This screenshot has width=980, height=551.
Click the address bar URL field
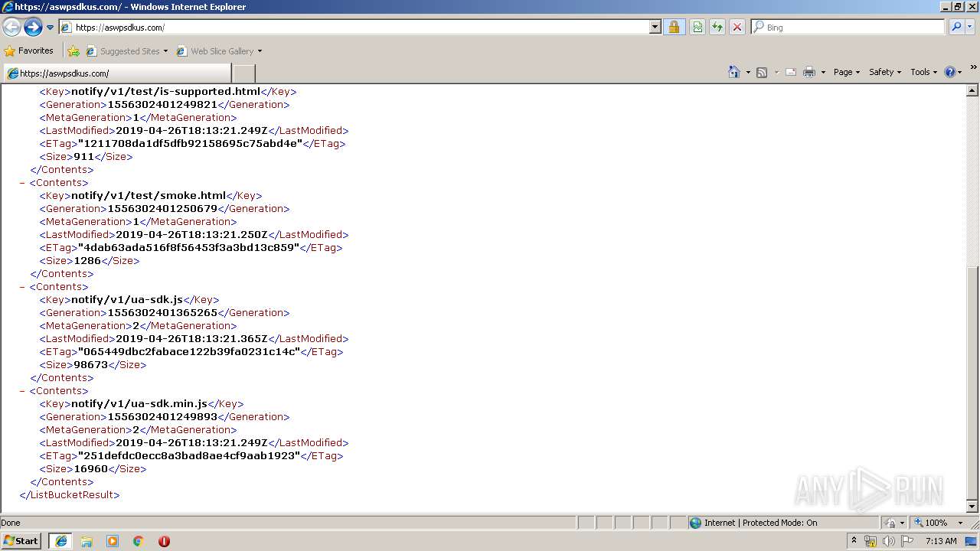354,27
